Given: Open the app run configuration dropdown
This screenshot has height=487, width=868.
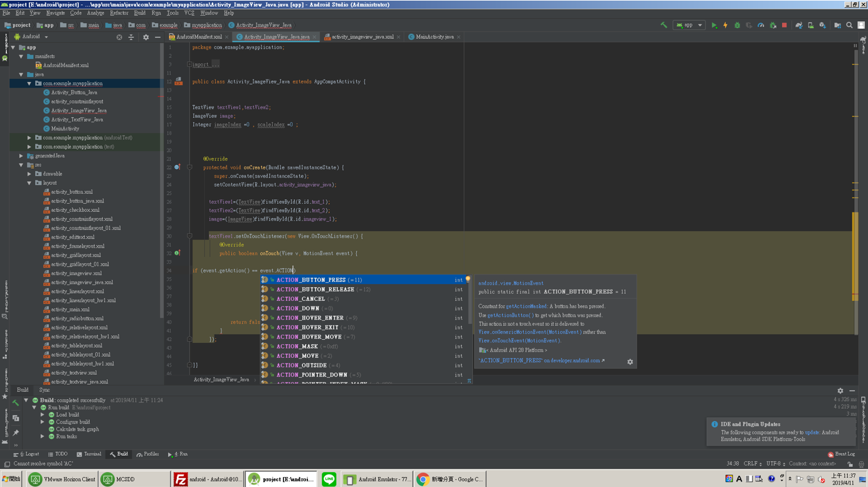Looking at the screenshot, I should (689, 25).
